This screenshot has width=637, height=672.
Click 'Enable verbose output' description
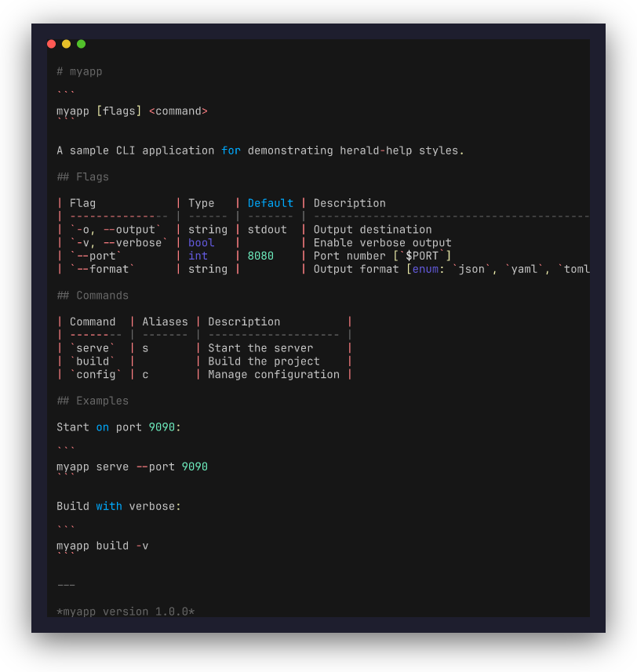point(383,243)
